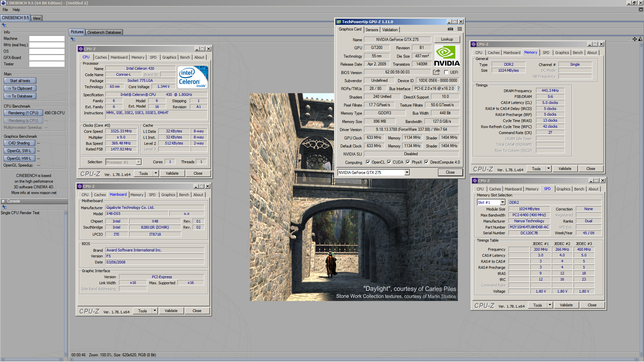
Task: Toggle the Console checkbox
Action: tap(3, 201)
